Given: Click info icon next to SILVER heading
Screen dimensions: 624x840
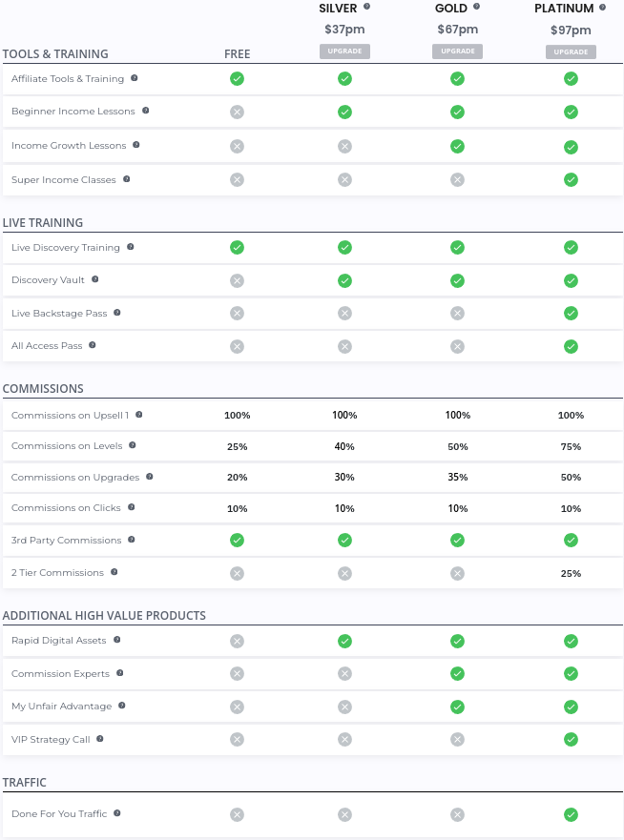Looking at the screenshot, I should coord(366,8).
